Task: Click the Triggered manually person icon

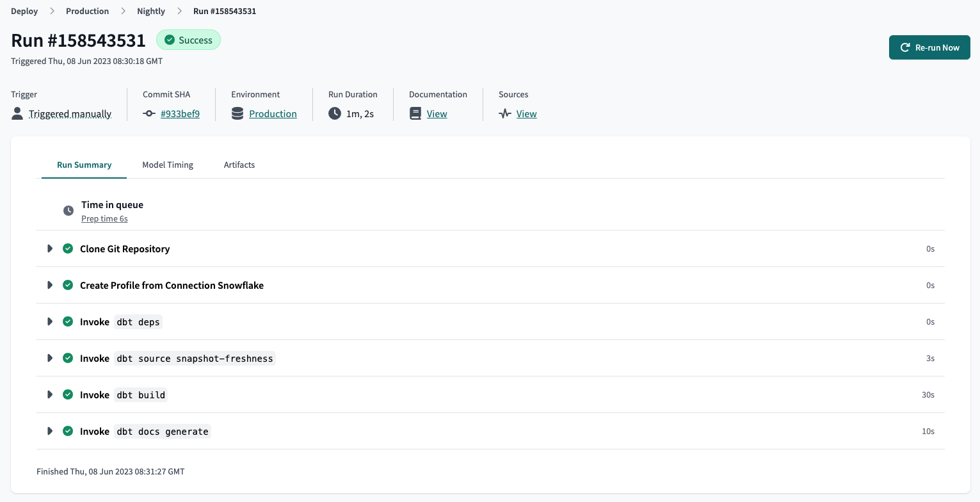Action: coord(16,113)
